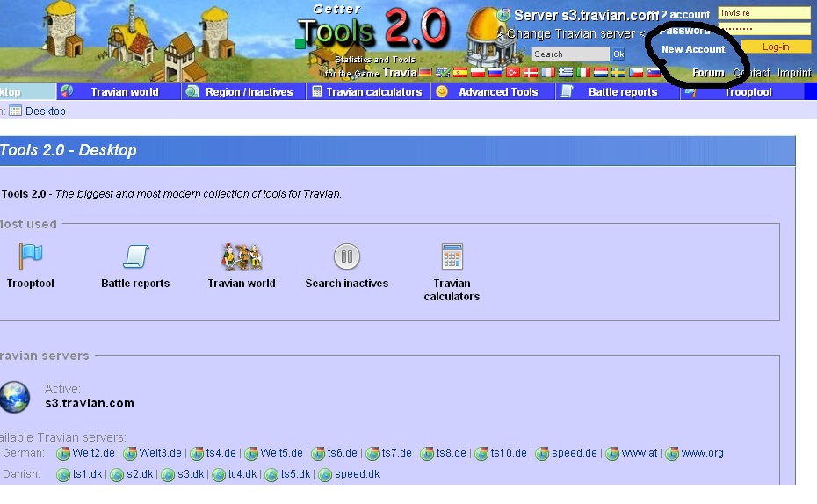
Task: Open Battle reports scroll icon in Most used
Action: 135,256
